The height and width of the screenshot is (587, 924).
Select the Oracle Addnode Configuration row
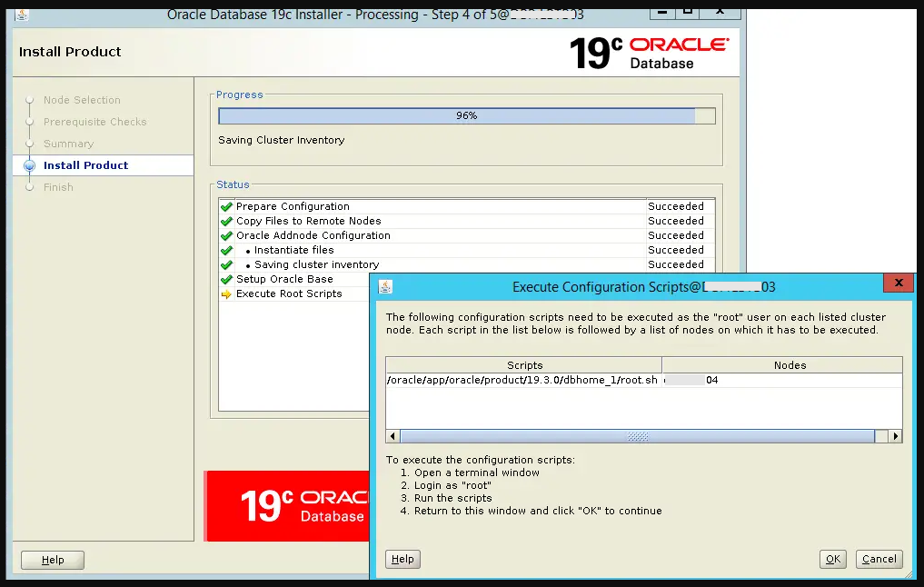click(467, 235)
